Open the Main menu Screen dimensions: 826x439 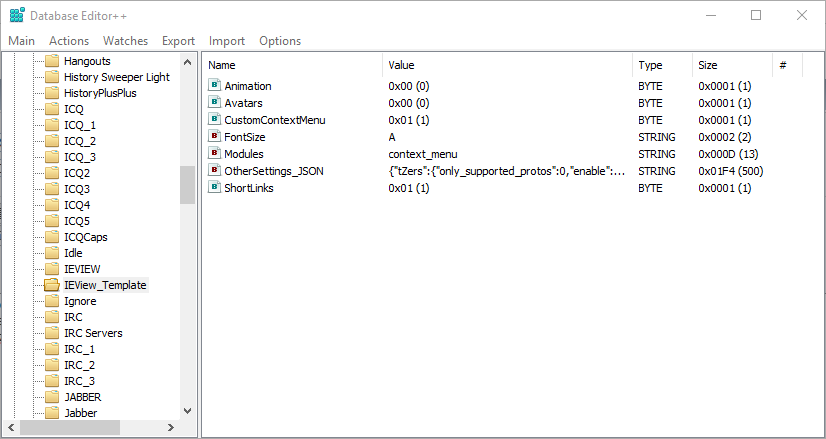coord(22,41)
